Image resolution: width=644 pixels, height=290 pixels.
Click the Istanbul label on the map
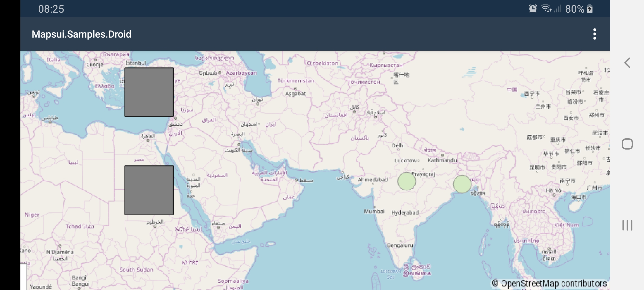136,63
